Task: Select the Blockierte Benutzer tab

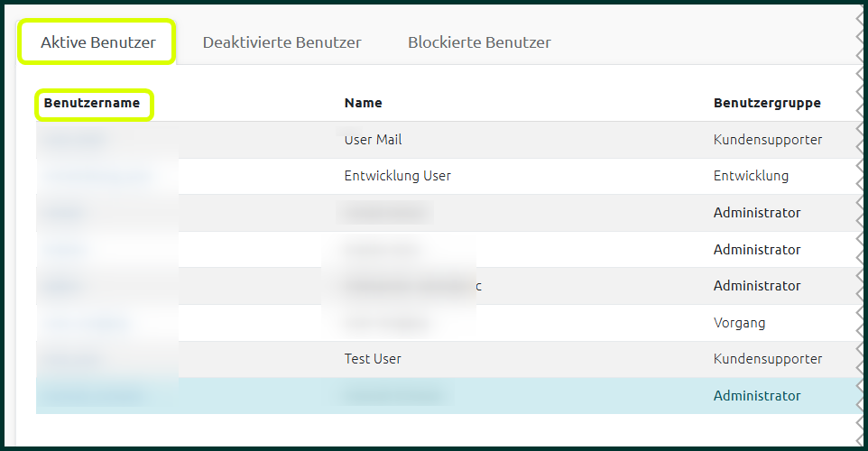Action: 479,42
